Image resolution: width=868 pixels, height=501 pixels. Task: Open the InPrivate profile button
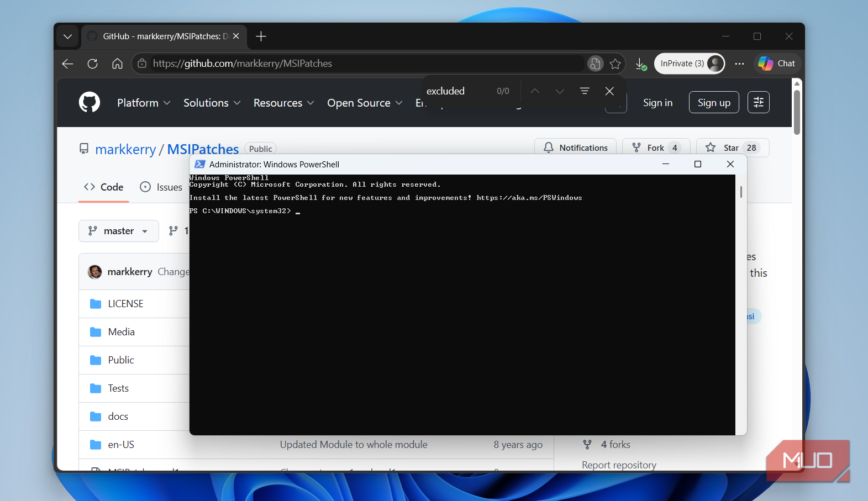point(690,64)
